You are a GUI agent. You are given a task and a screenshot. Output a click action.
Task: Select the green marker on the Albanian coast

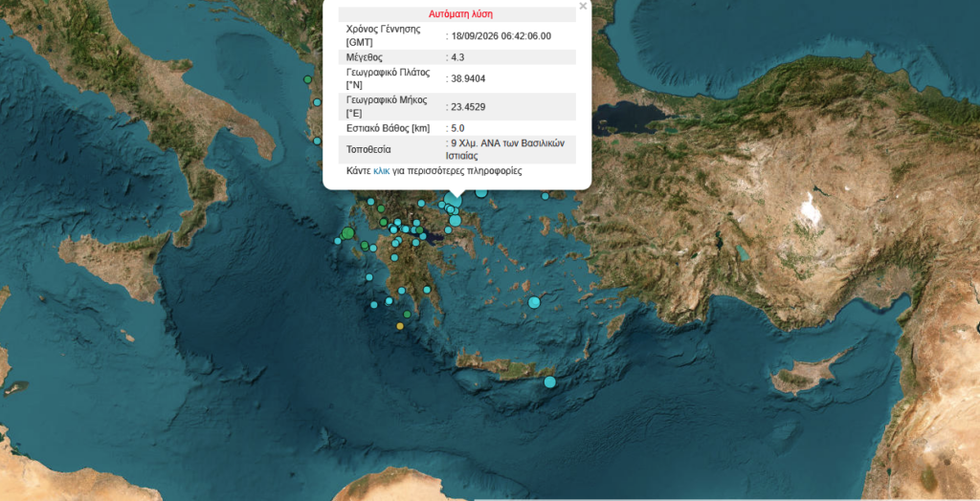[x=307, y=79]
